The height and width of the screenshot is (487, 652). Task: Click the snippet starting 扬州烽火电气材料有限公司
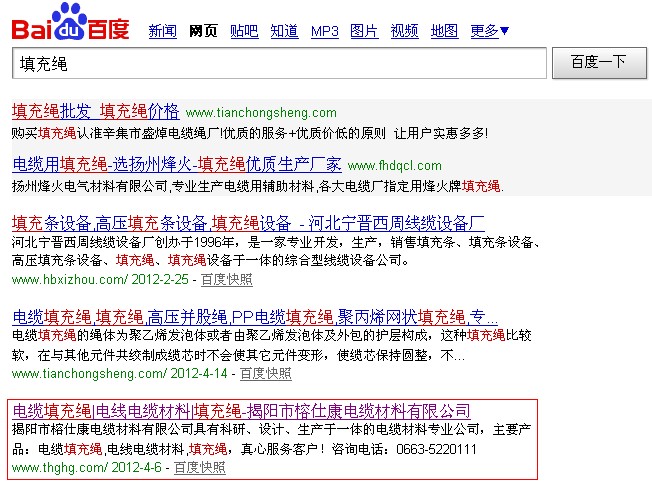[x=258, y=186]
